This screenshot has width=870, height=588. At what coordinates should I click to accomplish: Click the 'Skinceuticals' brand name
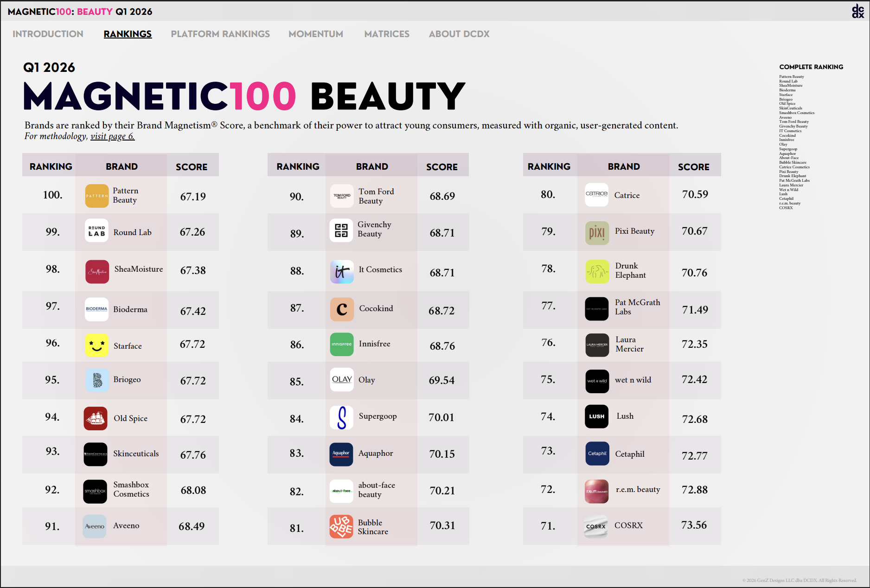tap(136, 454)
